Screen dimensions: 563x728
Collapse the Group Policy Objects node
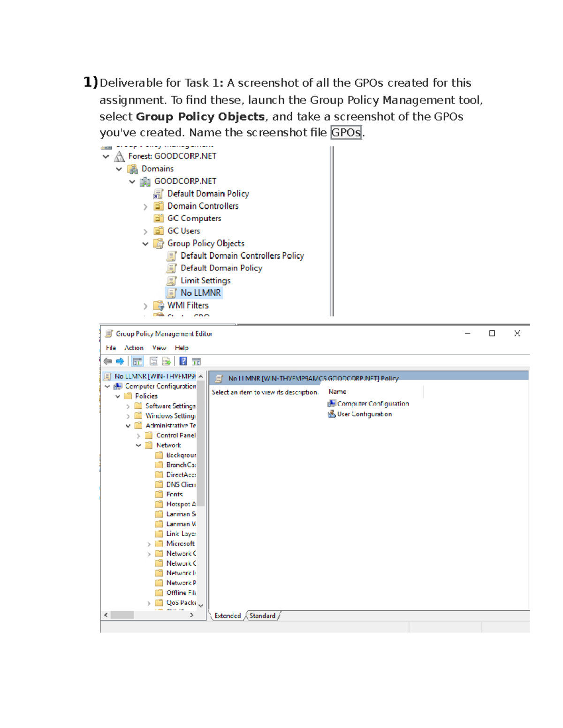point(145,243)
